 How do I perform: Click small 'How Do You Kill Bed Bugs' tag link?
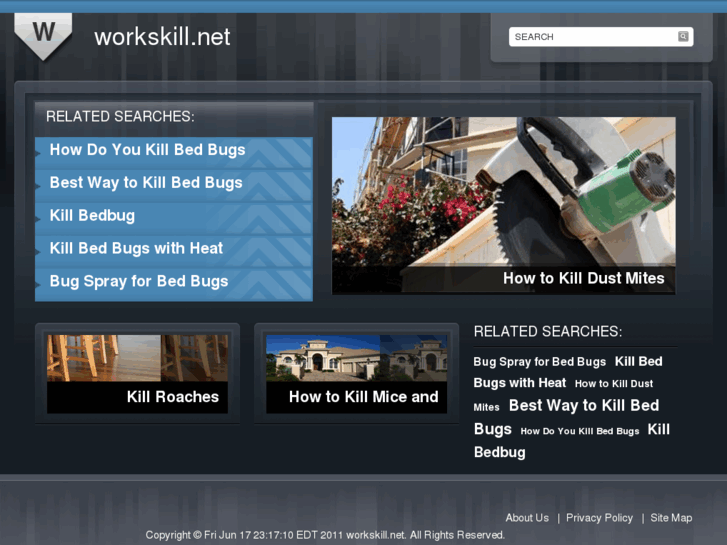580,431
